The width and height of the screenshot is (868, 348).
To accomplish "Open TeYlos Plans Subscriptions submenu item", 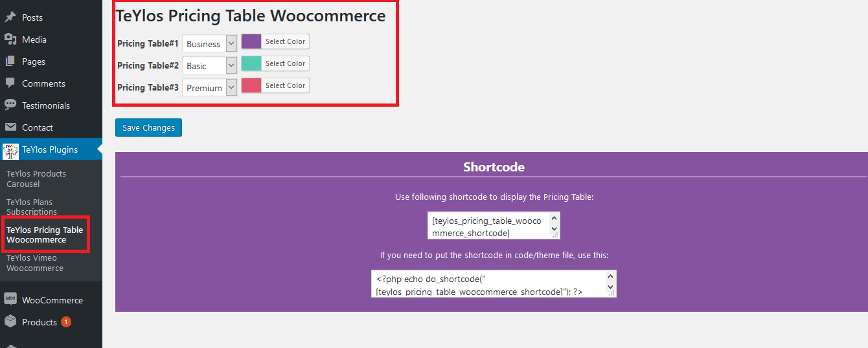I will (32, 207).
